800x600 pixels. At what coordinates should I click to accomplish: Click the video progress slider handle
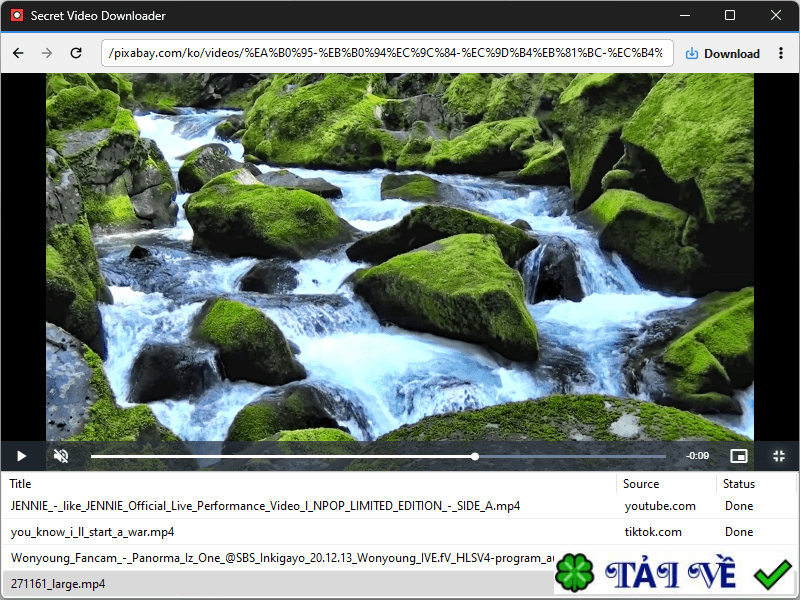click(475, 456)
